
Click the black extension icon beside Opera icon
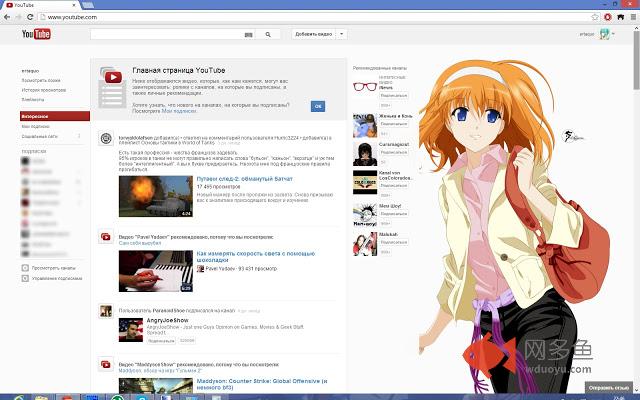pyautogui.click(x=620, y=17)
